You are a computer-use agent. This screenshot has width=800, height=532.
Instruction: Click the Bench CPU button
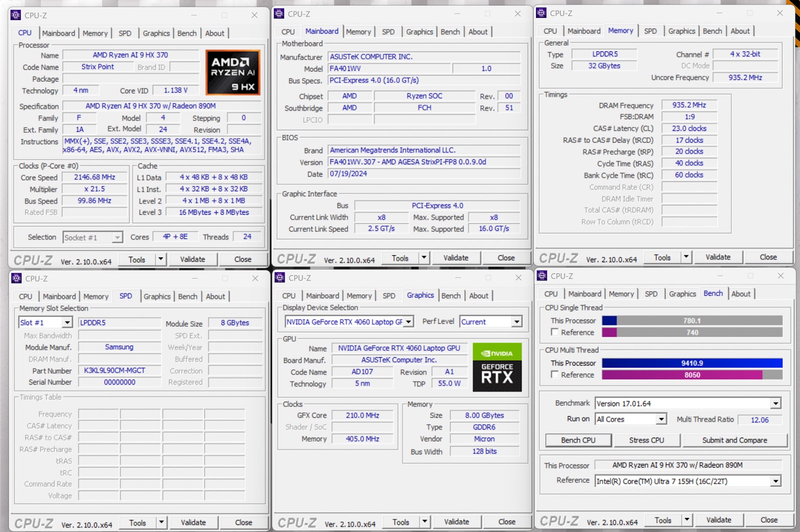pyautogui.click(x=578, y=440)
